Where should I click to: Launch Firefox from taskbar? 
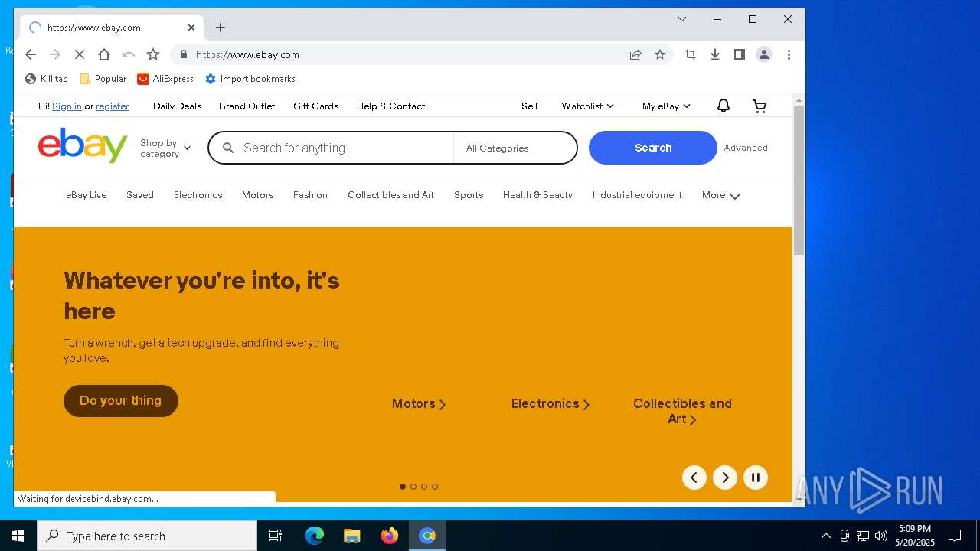click(x=390, y=536)
